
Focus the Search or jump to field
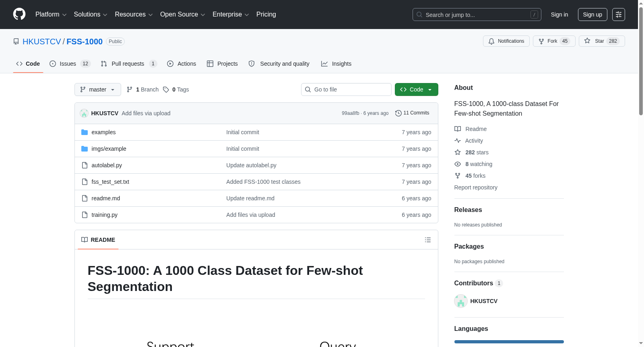[477, 15]
